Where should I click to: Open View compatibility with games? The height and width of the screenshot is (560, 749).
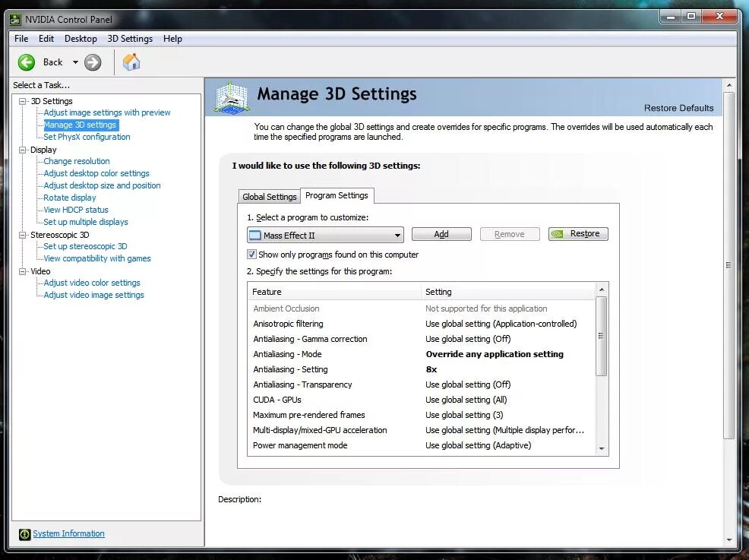[97, 258]
